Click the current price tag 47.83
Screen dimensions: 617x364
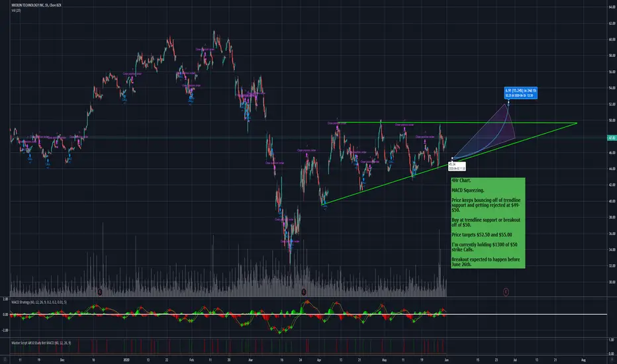612,138
